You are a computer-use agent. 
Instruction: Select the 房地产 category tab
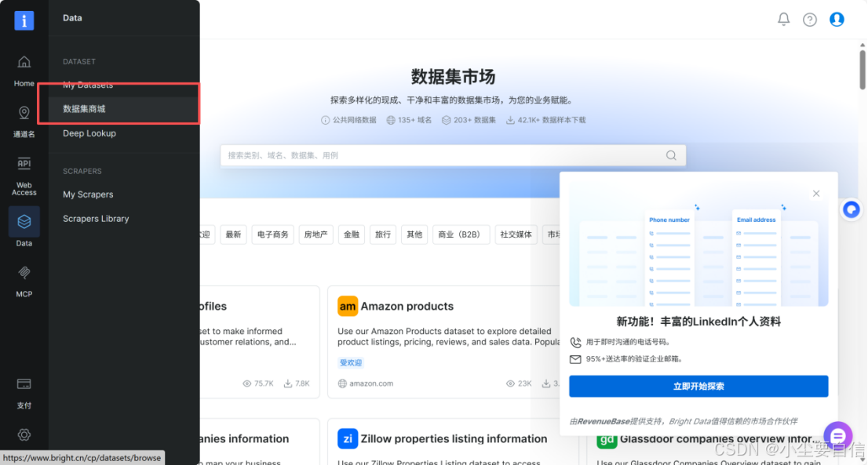[x=315, y=234]
